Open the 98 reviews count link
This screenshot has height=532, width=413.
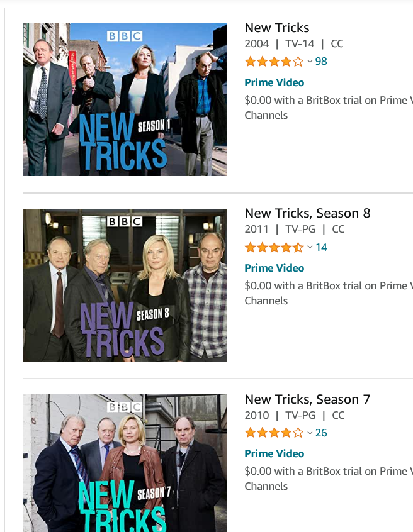coord(321,62)
